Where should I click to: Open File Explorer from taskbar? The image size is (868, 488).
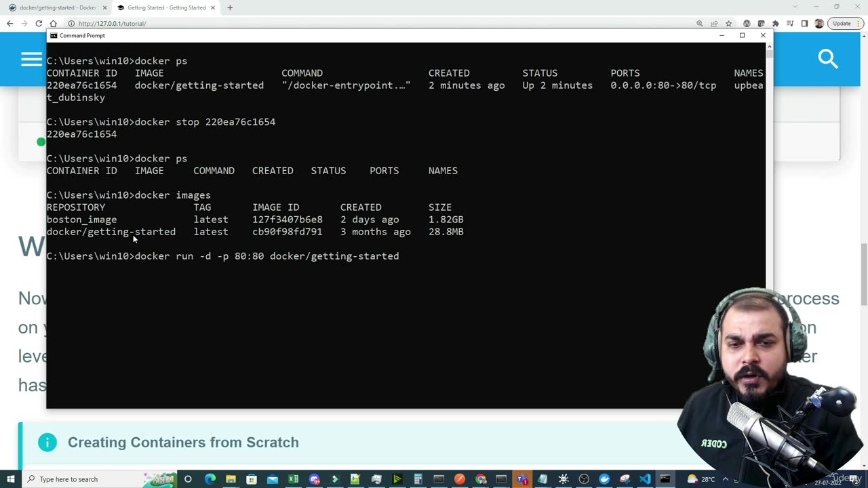point(231,479)
